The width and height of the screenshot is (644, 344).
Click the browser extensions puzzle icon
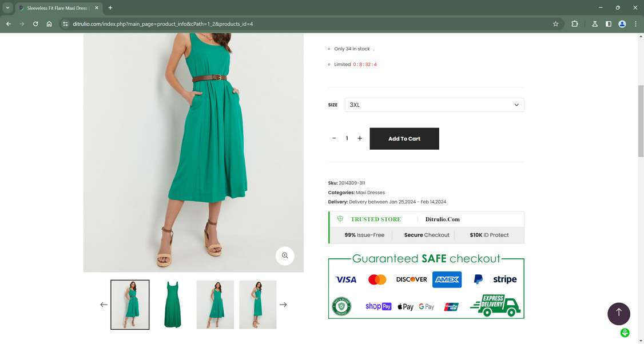point(574,24)
